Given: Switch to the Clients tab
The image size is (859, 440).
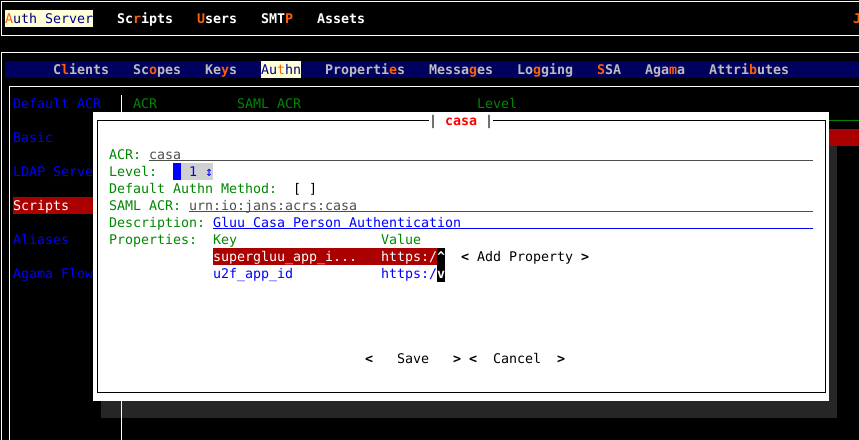Looking at the screenshot, I should pyautogui.click(x=81, y=69).
